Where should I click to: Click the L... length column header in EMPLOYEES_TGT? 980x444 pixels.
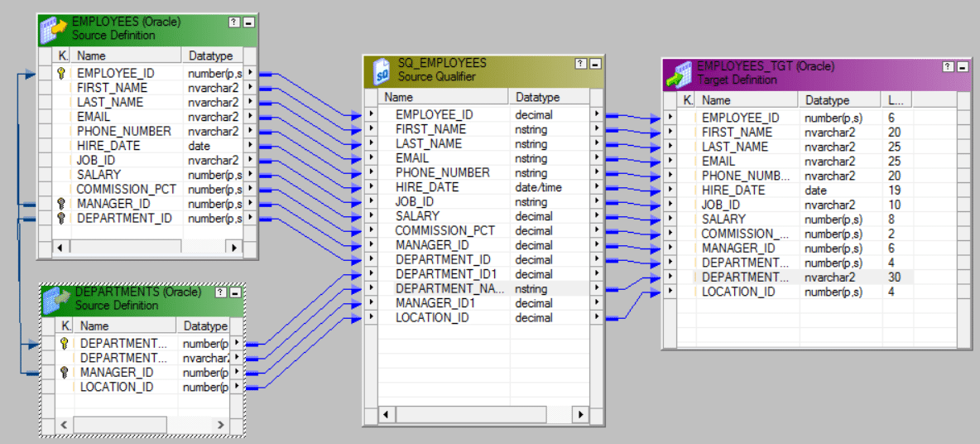coord(897,100)
